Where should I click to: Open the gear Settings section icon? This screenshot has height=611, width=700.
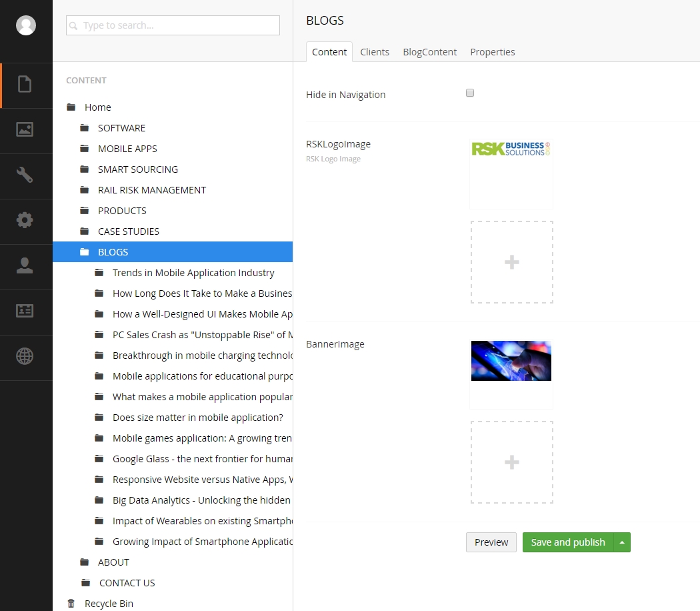click(26, 220)
